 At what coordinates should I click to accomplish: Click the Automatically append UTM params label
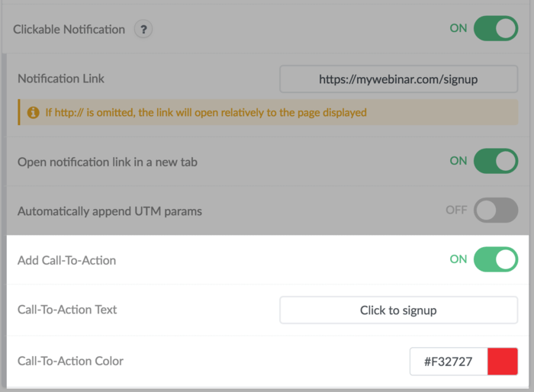pyautogui.click(x=110, y=210)
